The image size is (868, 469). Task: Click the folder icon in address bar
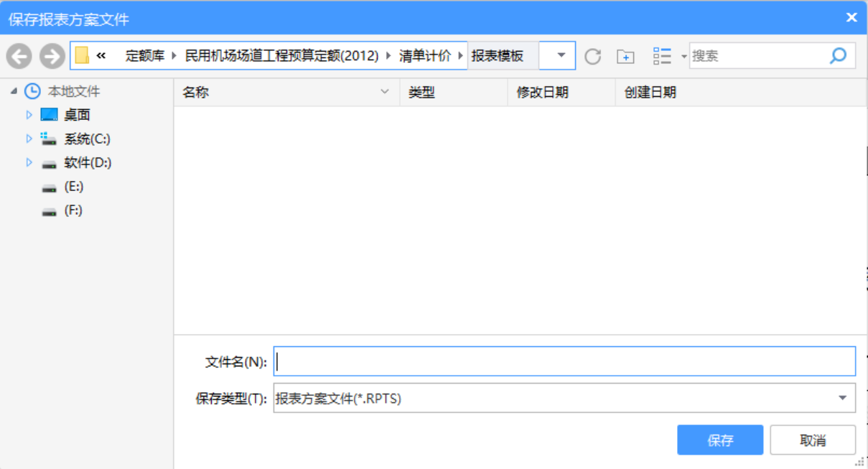[x=83, y=56]
